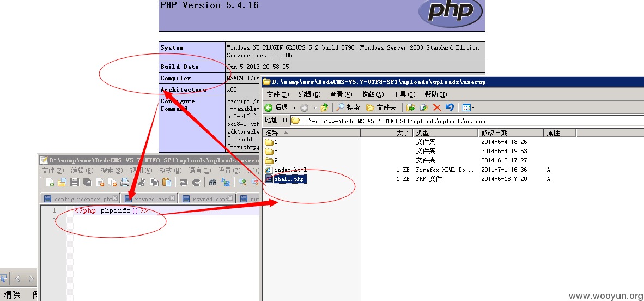Click the Redo icon in Notepad++ toolbar
644x301 pixels.
pos(196,183)
